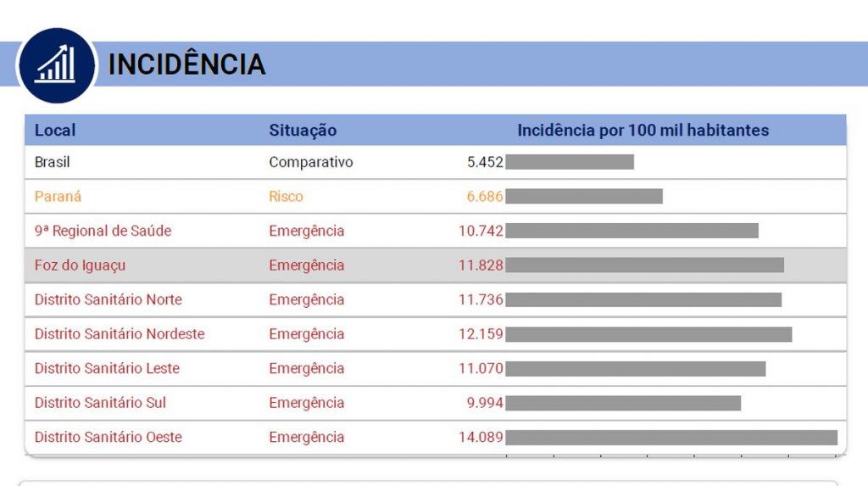Click the Situação column header
Viewport: 868px width, 486px height.
303,131
